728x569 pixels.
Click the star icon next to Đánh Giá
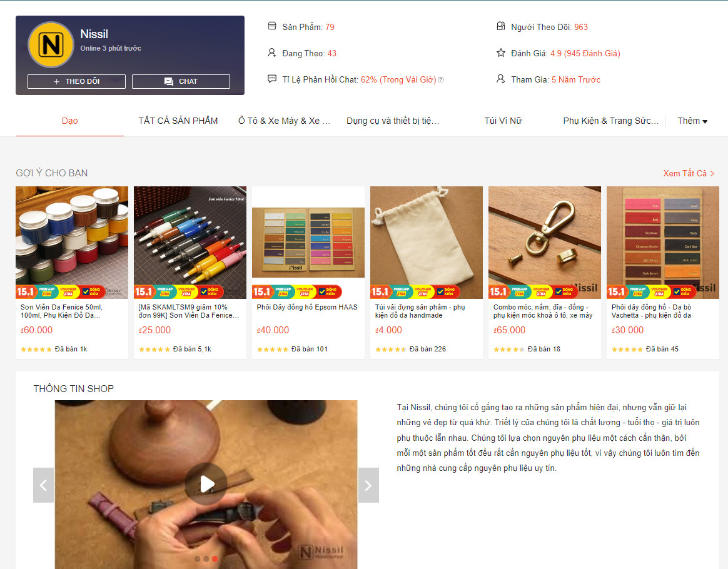(x=500, y=53)
